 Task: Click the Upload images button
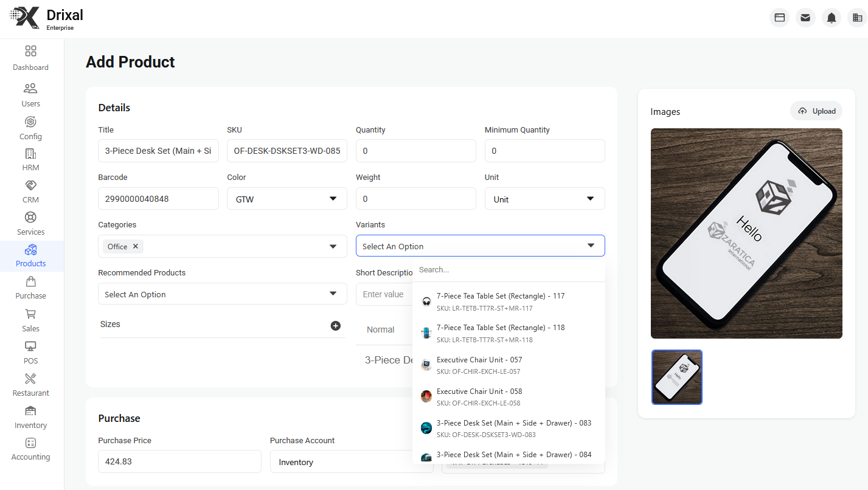coord(816,111)
